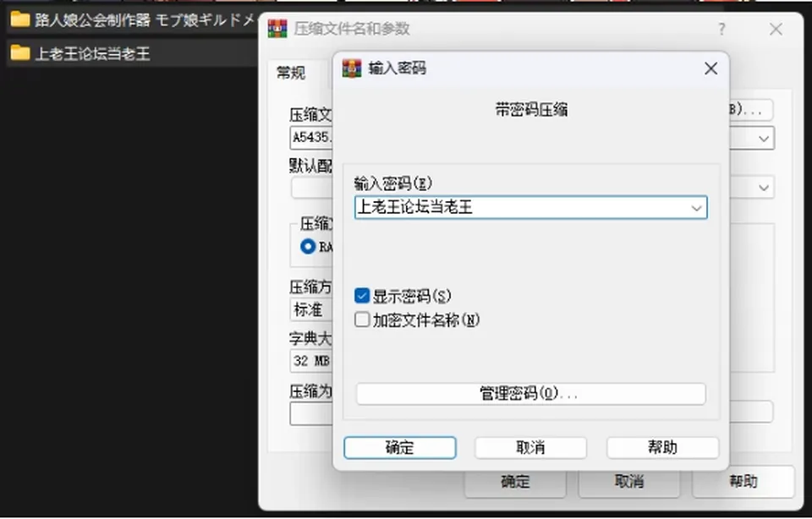
Task: Click the ? help icon in 压缩文件名和参数 window
Action: point(721,29)
